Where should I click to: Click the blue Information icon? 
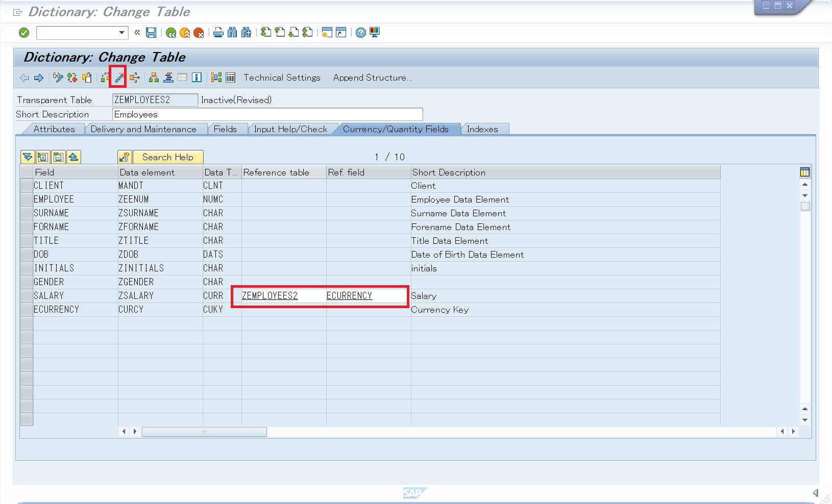[197, 78]
